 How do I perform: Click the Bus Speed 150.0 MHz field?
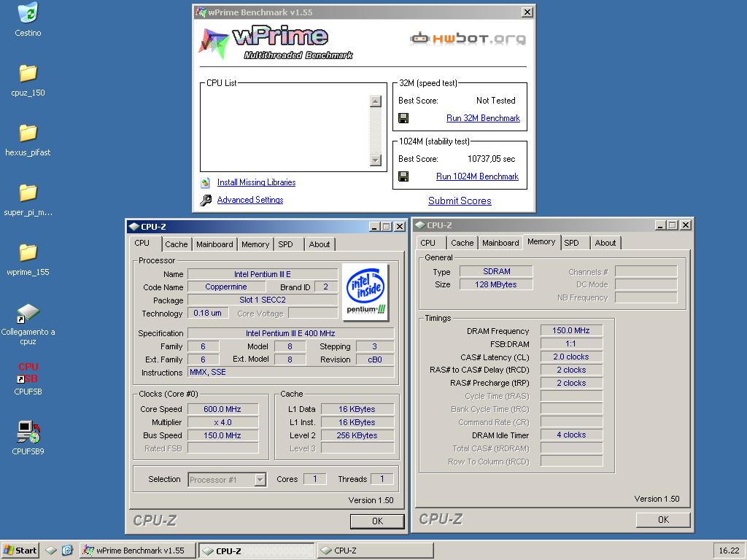point(223,435)
